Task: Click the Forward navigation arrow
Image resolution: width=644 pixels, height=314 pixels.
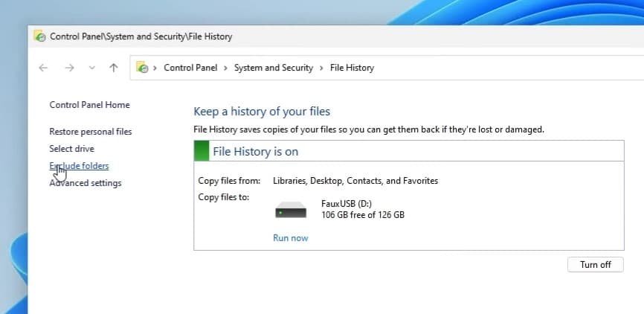Action: [69, 68]
